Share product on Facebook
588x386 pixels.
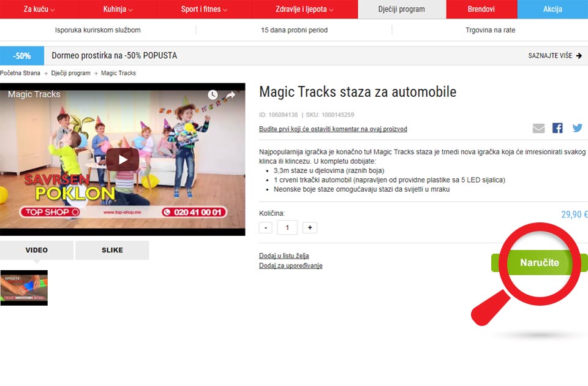click(x=557, y=128)
